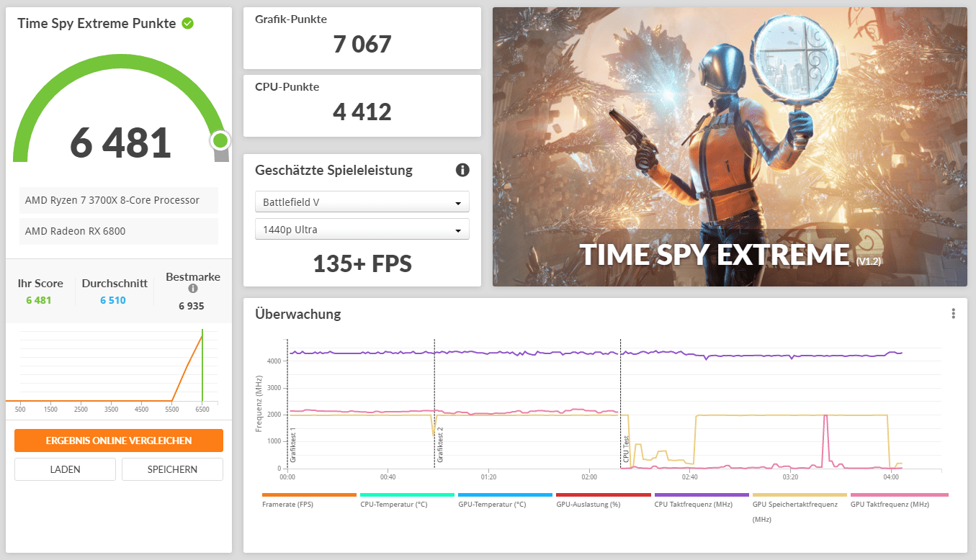Open the Überwachung three-dot options menu

pos(953,313)
